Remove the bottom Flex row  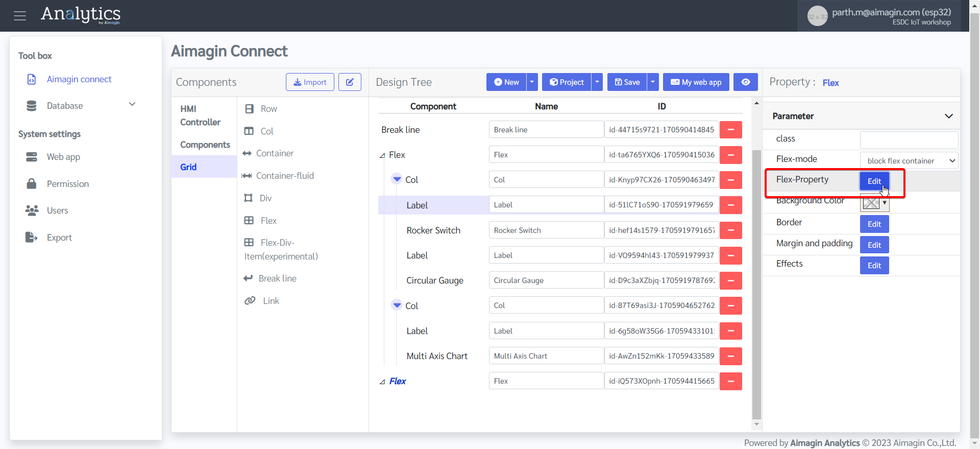tap(731, 381)
